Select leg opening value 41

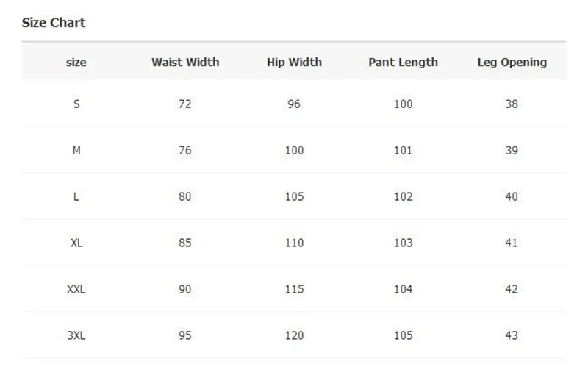click(x=512, y=243)
